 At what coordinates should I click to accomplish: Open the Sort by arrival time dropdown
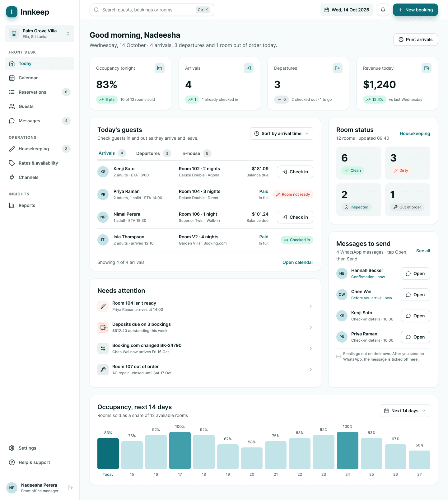(282, 133)
